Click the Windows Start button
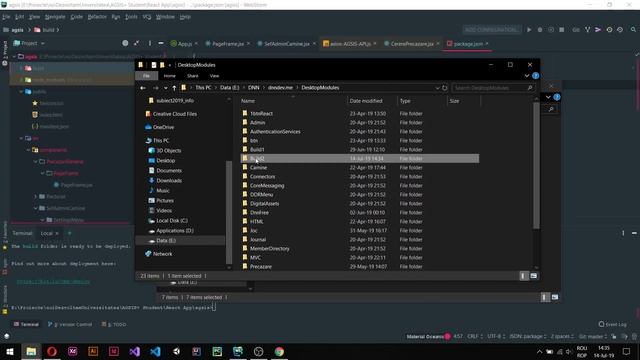The height and width of the screenshot is (360, 640). coord(10,351)
